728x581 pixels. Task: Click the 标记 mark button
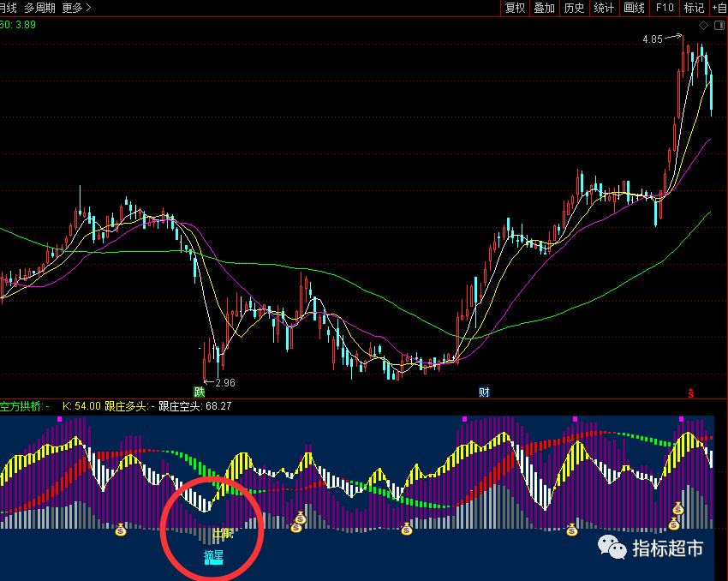pyautogui.click(x=694, y=8)
